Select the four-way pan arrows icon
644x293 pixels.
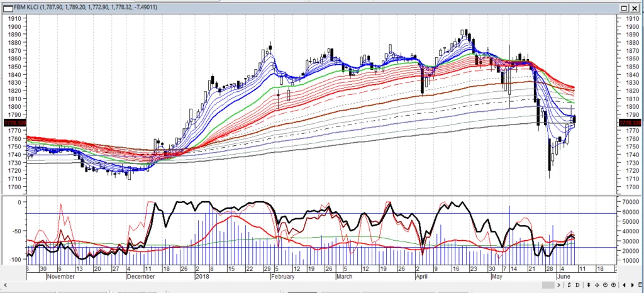(597, 285)
